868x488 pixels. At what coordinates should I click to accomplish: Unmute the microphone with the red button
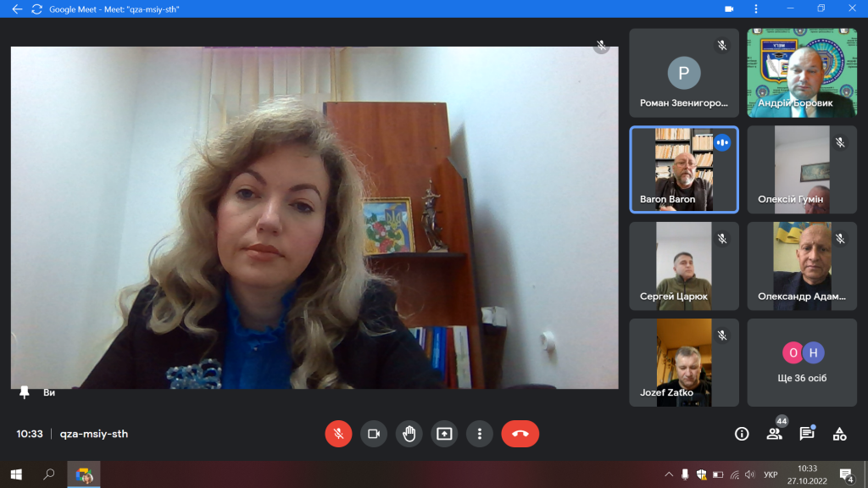click(x=338, y=434)
